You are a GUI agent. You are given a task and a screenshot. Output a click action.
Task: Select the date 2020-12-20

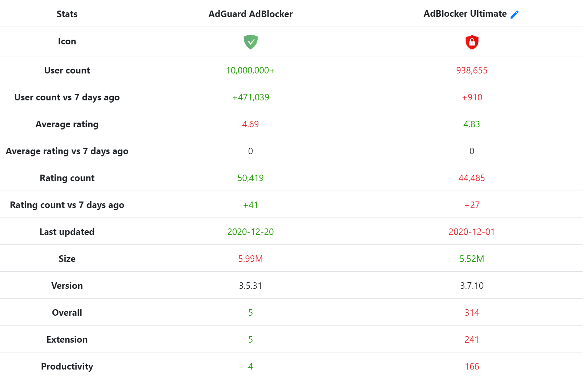click(x=250, y=232)
